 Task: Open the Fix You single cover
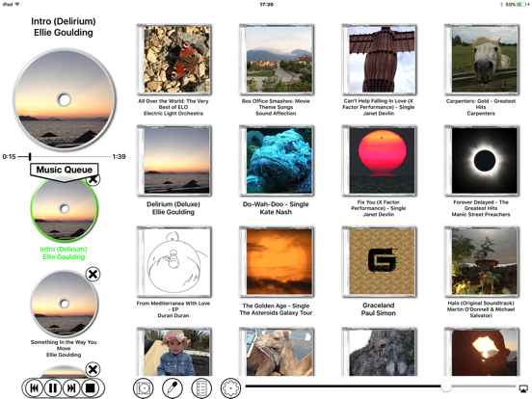380,161
